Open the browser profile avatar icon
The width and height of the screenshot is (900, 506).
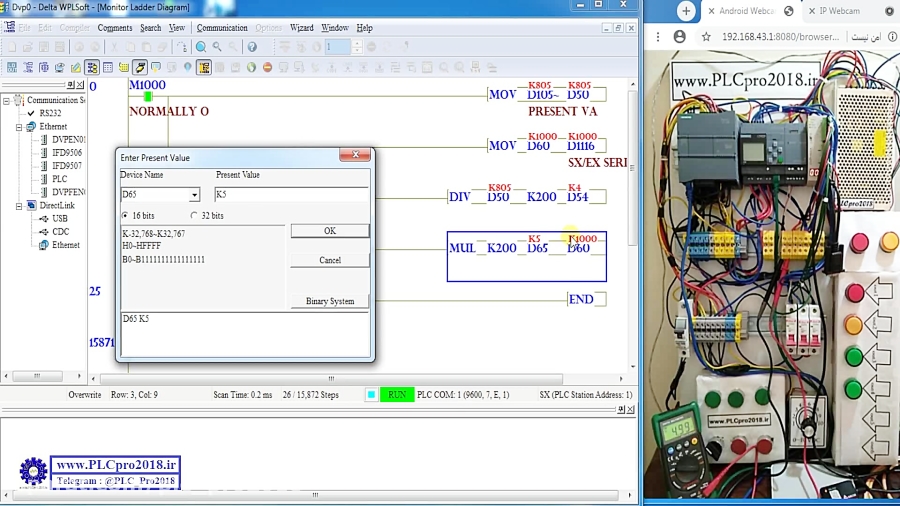point(680,37)
